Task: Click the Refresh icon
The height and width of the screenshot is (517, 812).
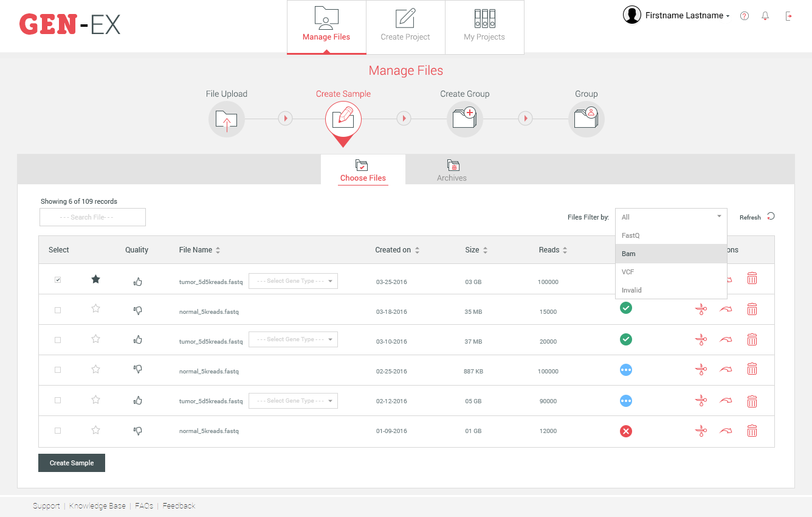Action: coord(771,217)
